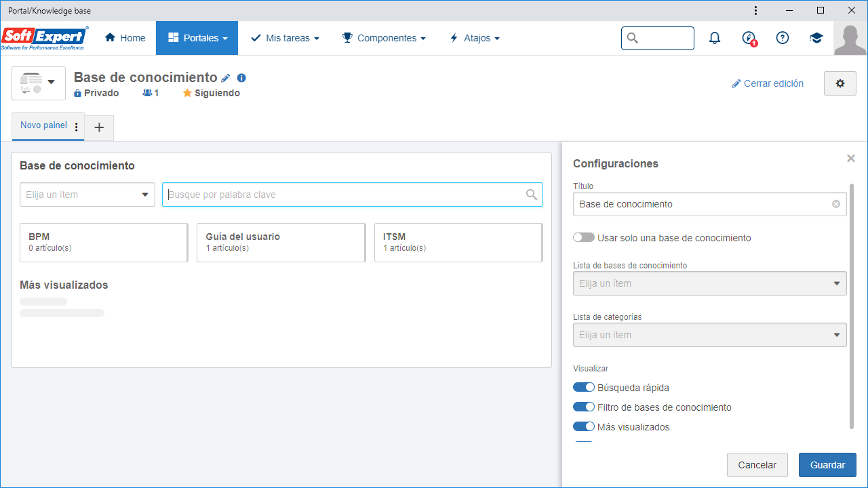Open the training graduation cap icon

click(x=816, y=38)
